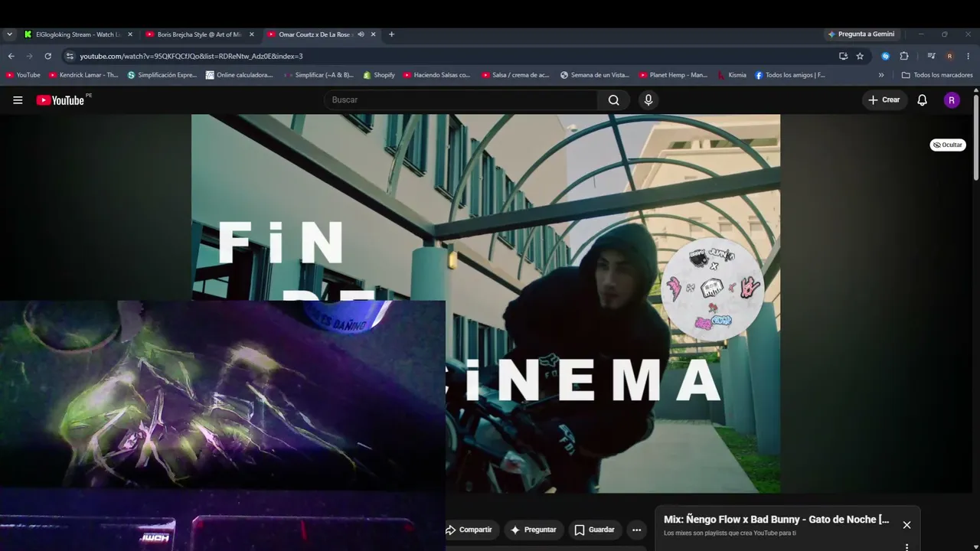Click the search magnifier button
Viewport: 980px width, 551px height.
point(613,100)
